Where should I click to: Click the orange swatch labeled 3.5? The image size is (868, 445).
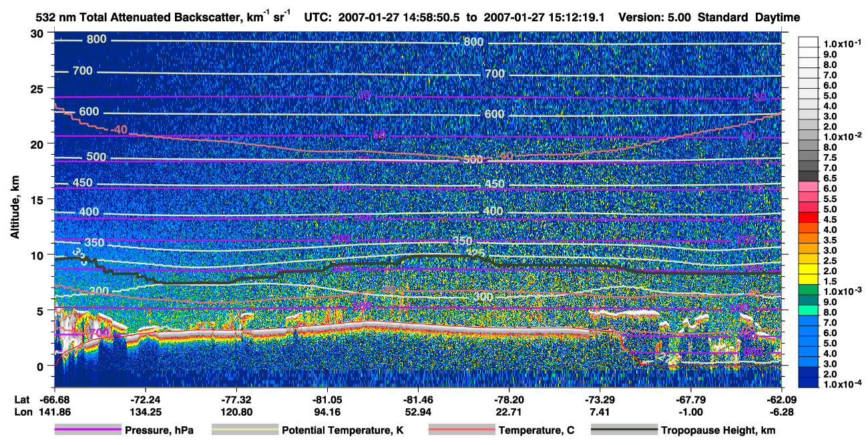[x=808, y=237]
